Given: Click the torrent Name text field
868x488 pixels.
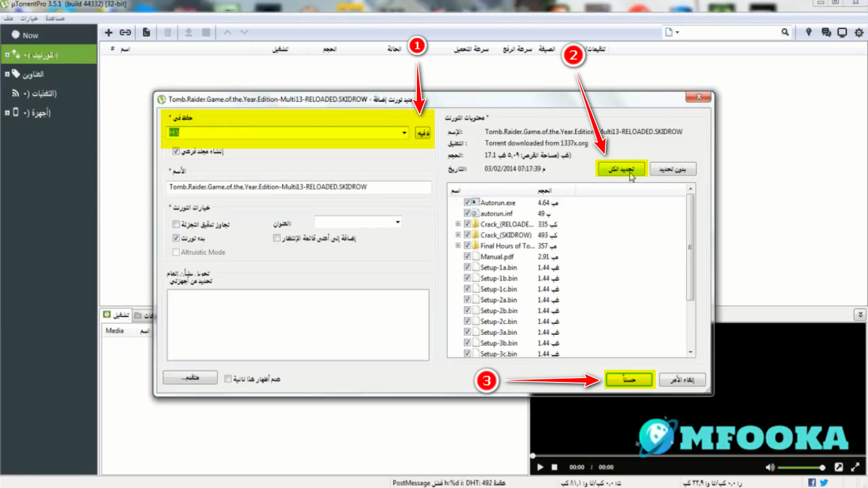Looking at the screenshot, I should tap(299, 187).
